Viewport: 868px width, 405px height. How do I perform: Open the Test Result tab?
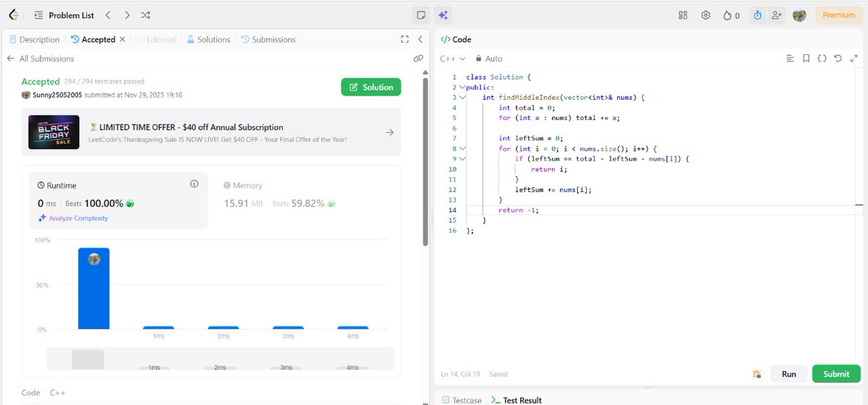coord(516,400)
